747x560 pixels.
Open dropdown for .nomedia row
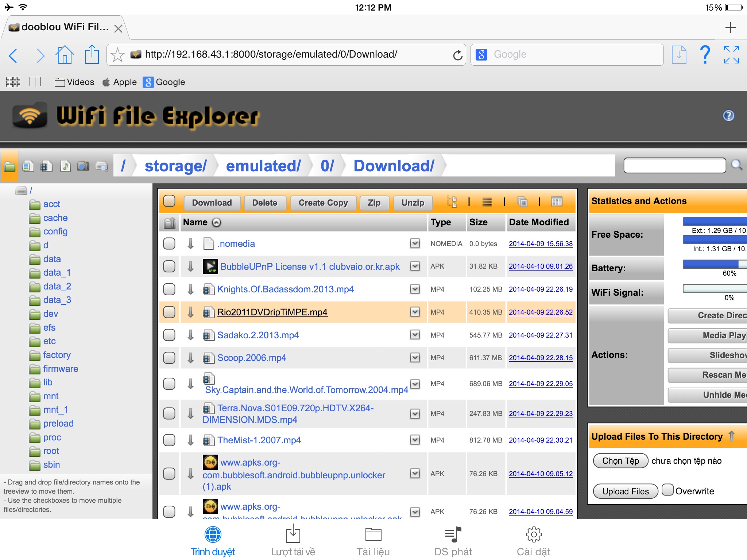click(x=415, y=243)
